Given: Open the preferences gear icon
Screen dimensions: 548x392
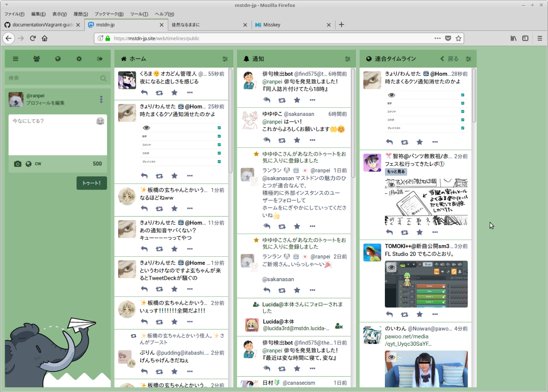Looking at the screenshot, I should 79,59.
